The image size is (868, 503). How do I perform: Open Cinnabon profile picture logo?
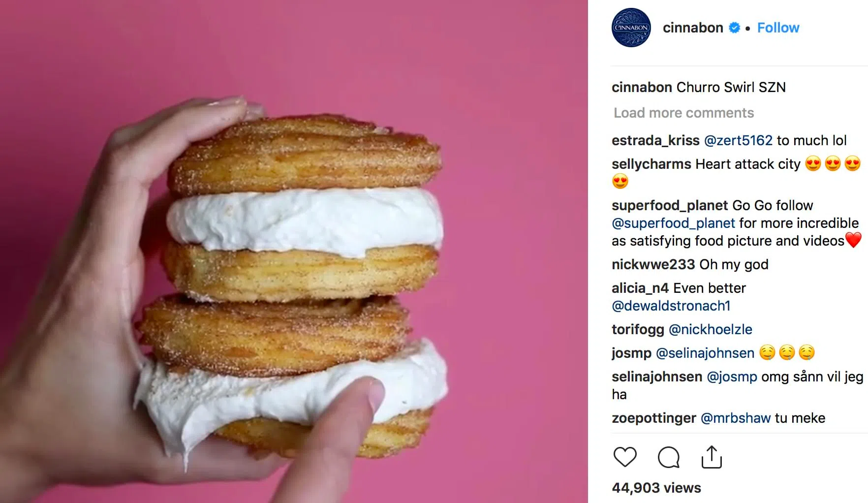tap(631, 28)
